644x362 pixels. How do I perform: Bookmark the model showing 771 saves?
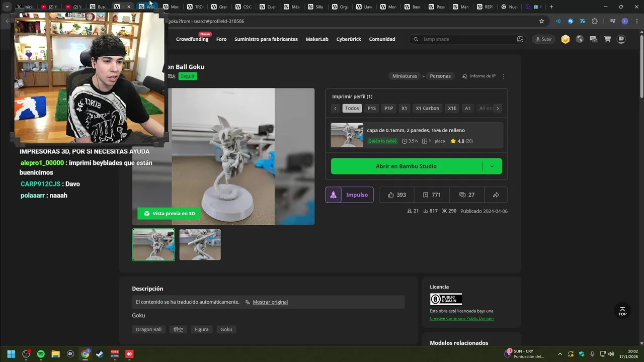(432, 195)
